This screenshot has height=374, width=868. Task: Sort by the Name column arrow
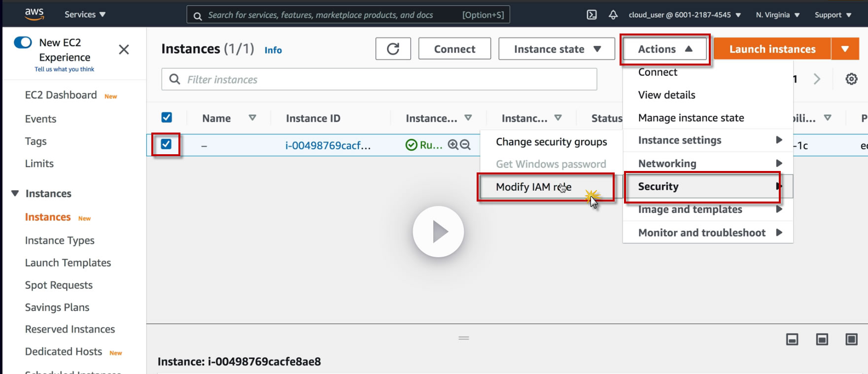(252, 118)
